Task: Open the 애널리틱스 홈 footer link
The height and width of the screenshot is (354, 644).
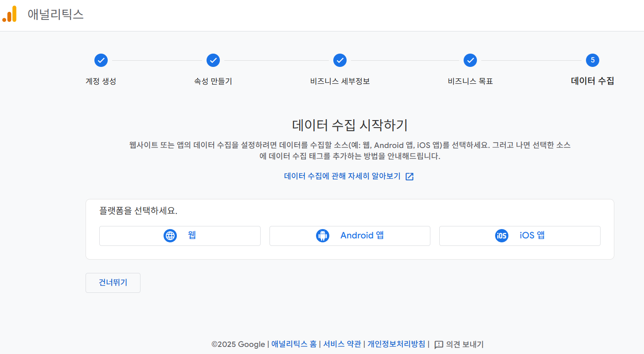Action: [x=293, y=344]
